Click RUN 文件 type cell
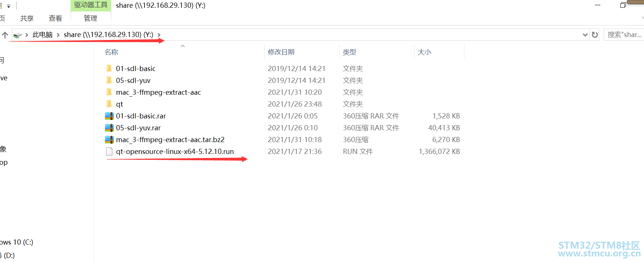The width and height of the screenshot is (644, 262). [358, 151]
